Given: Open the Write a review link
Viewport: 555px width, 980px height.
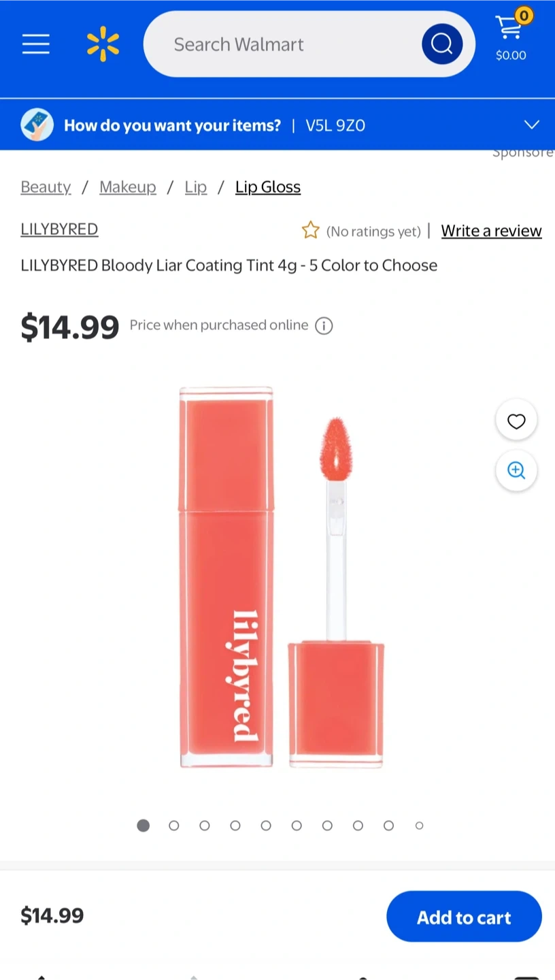Looking at the screenshot, I should 491,231.
